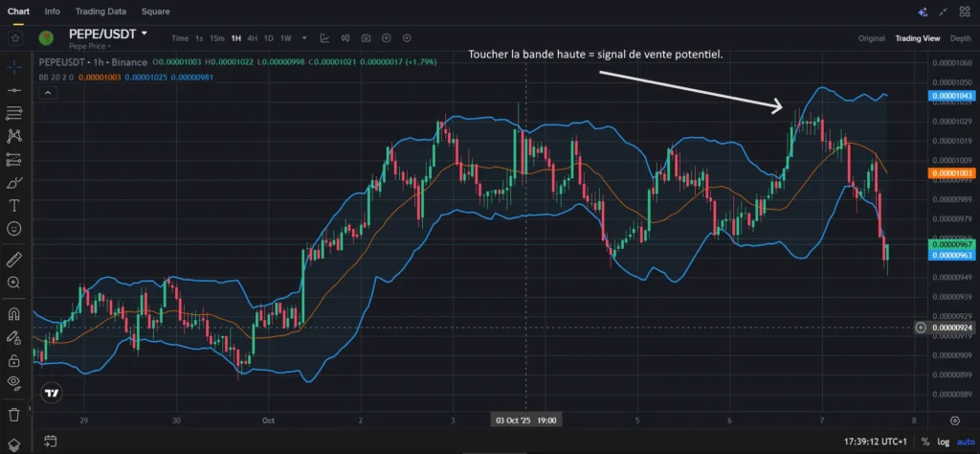Click the sparkle AI icon at top right
Viewport: 980px width, 454px height.
pos(923,11)
